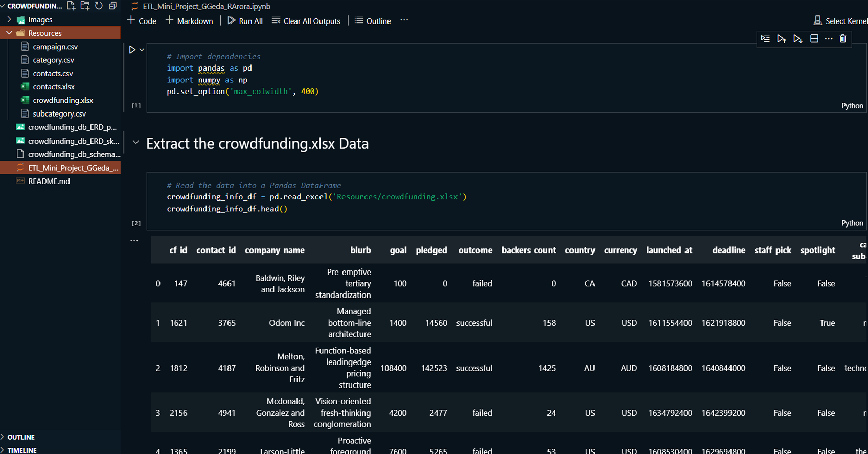Refresh the explorer file tree

click(99, 6)
